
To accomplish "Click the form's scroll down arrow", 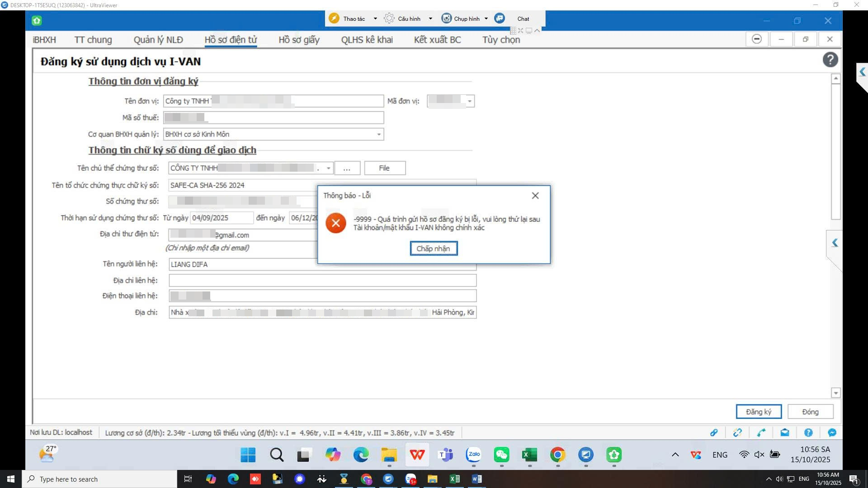I will coord(835,393).
